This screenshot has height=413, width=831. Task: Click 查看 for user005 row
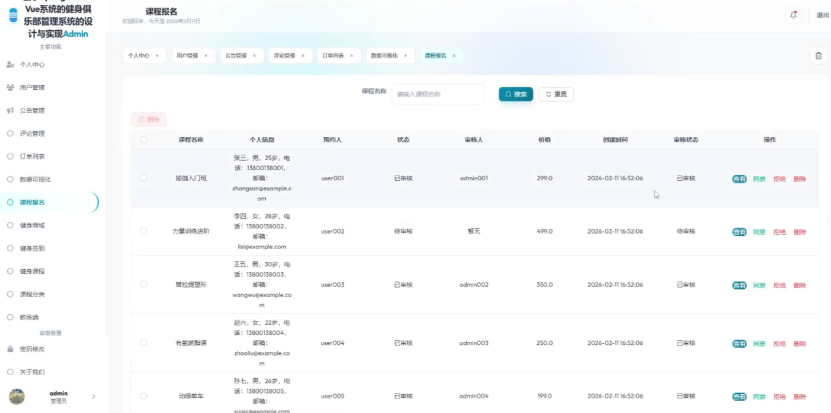point(739,397)
